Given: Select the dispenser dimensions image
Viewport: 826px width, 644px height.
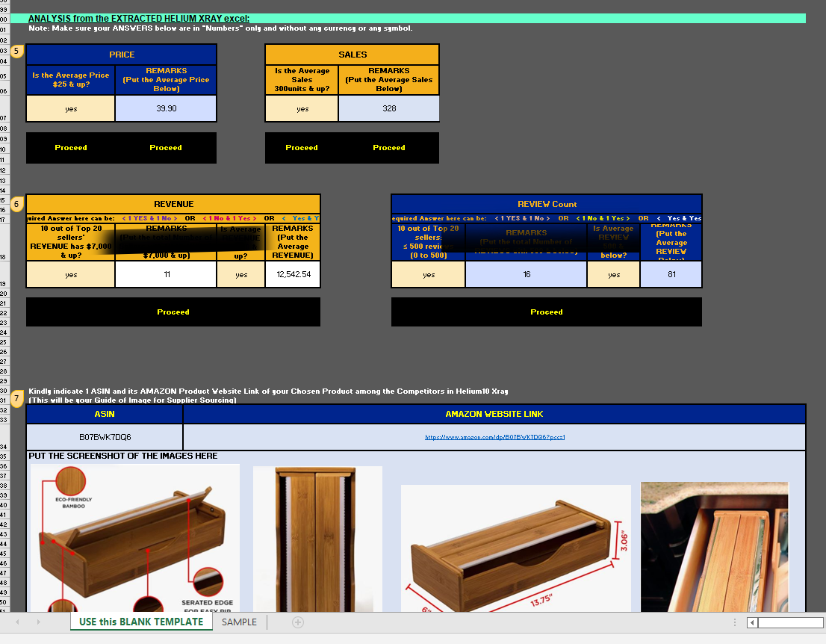Looking at the screenshot, I should 516,548.
